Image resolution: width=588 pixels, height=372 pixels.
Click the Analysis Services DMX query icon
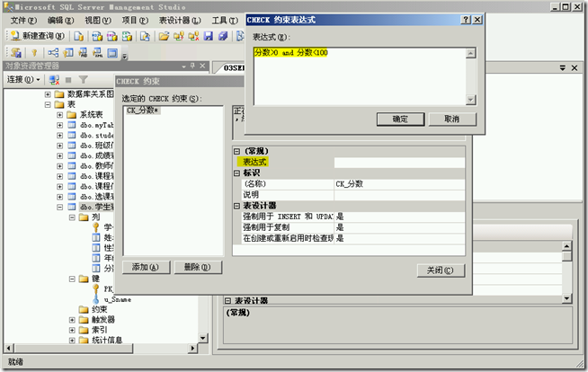point(112,36)
